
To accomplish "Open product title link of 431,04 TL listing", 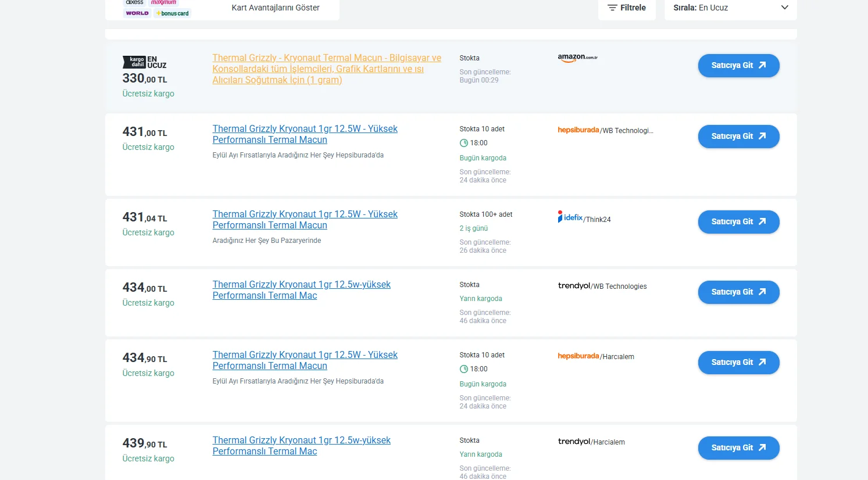I will pyautogui.click(x=305, y=220).
